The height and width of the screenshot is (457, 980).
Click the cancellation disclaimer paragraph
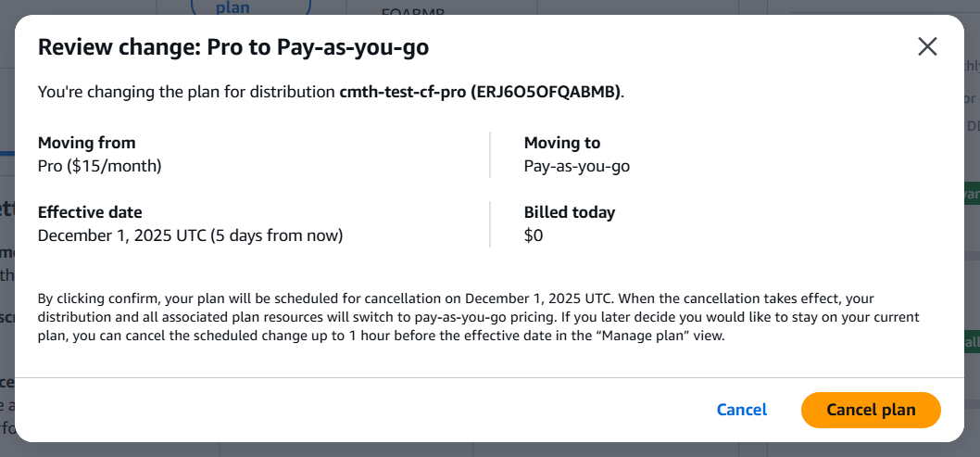click(478, 317)
